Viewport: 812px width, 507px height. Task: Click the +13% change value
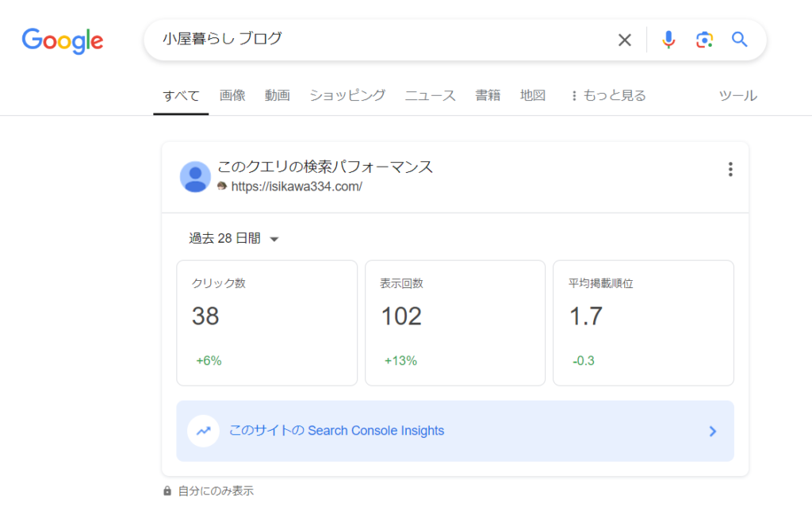click(x=400, y=361)
